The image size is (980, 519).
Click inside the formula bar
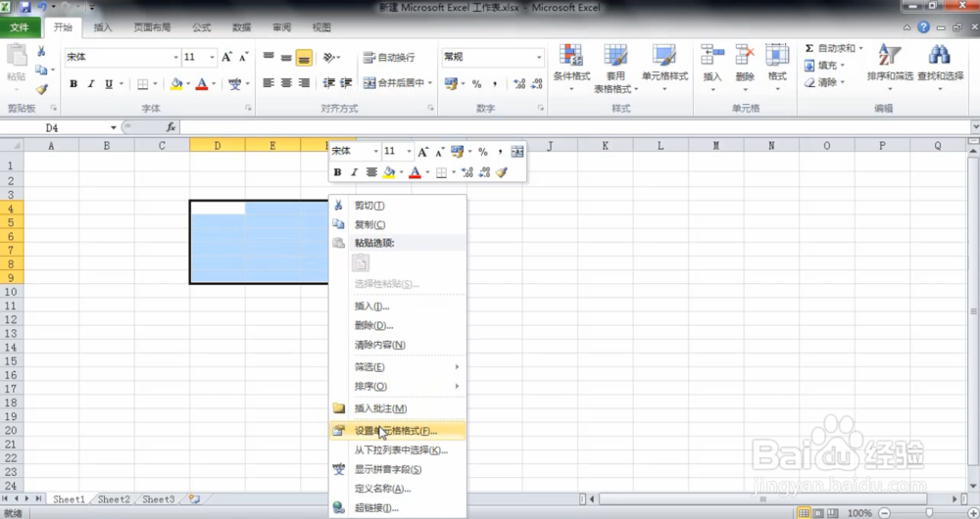pos(575,127)
